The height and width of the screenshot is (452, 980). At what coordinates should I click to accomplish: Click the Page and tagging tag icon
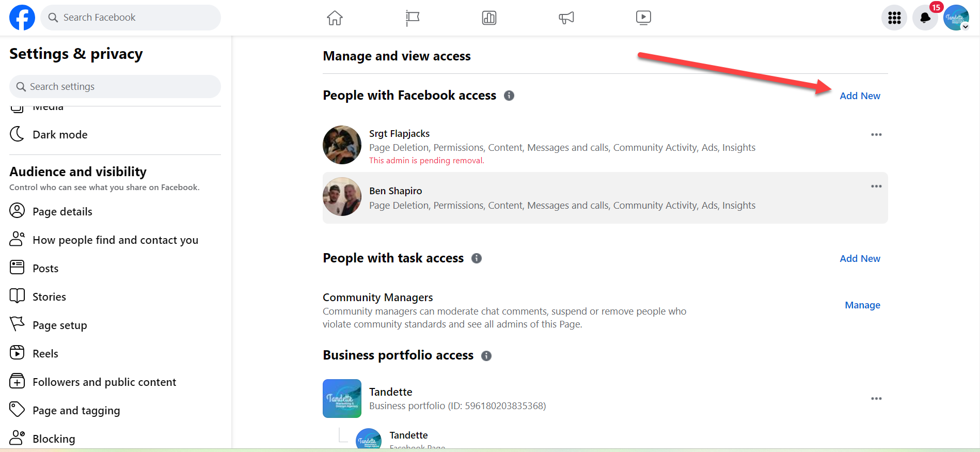[17, 409]
